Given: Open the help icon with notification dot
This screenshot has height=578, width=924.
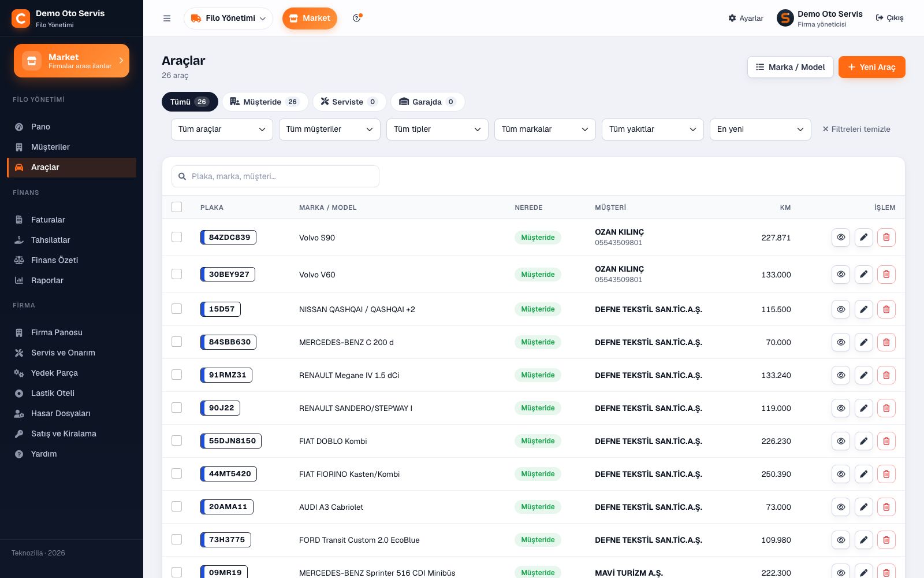Looking at the screenshot, I should click(x=357, y=18).
